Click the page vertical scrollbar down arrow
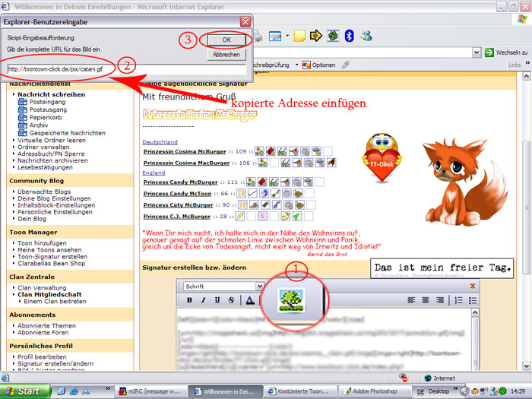 [526, 366]
